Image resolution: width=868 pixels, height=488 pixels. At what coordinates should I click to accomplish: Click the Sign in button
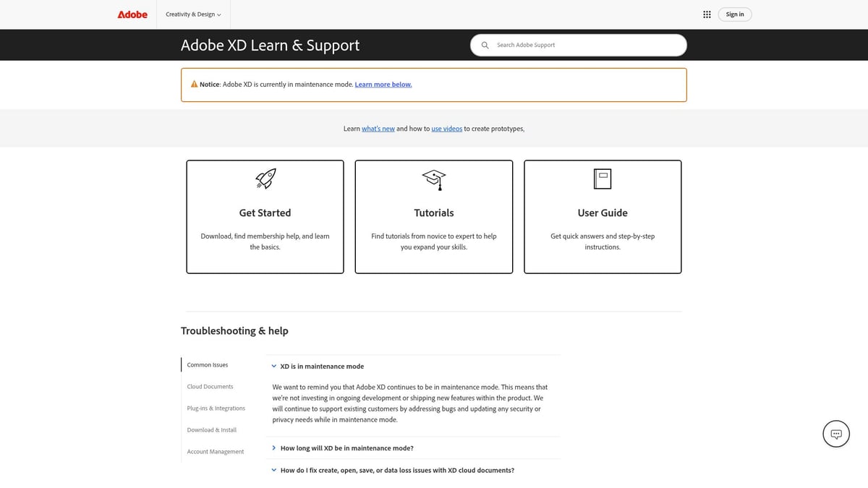734,14
